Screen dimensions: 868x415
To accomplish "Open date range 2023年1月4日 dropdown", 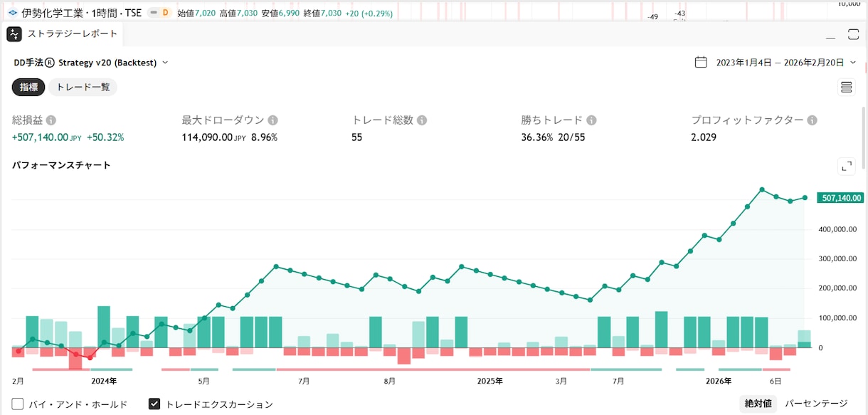I will pos(785,62).
